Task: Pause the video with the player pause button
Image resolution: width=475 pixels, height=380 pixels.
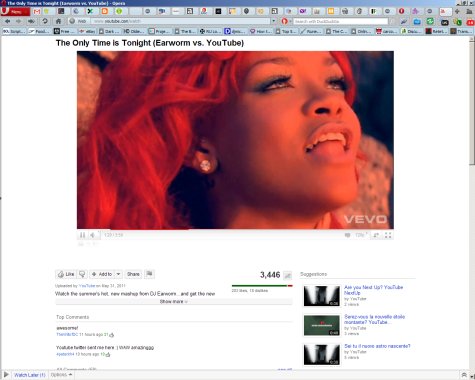Action: [x=82, y=235]
